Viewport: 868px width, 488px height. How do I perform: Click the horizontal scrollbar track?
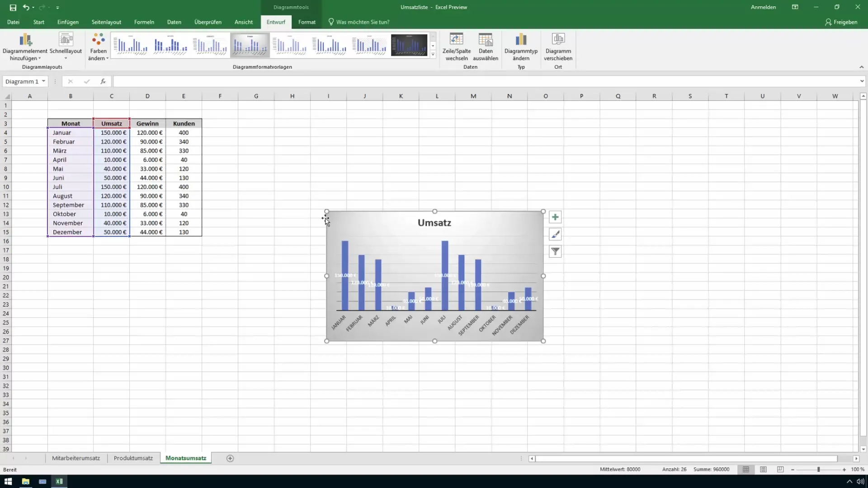point(687,458)
